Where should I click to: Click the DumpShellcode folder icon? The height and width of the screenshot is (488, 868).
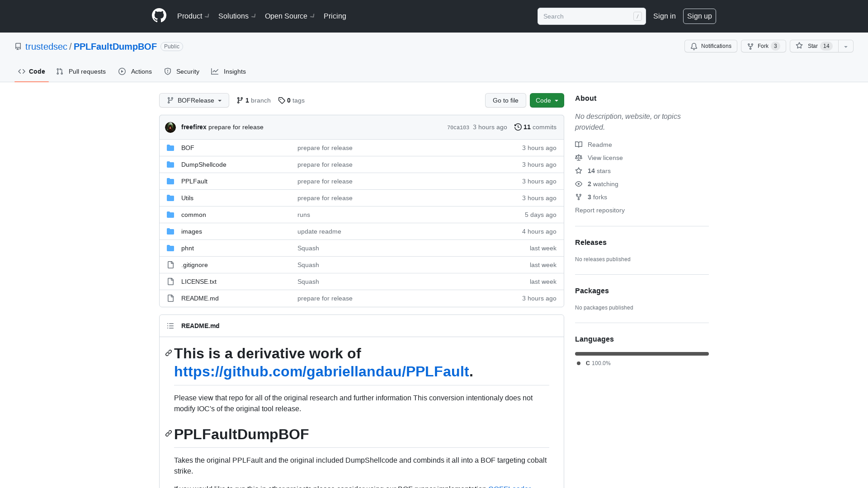170,164
